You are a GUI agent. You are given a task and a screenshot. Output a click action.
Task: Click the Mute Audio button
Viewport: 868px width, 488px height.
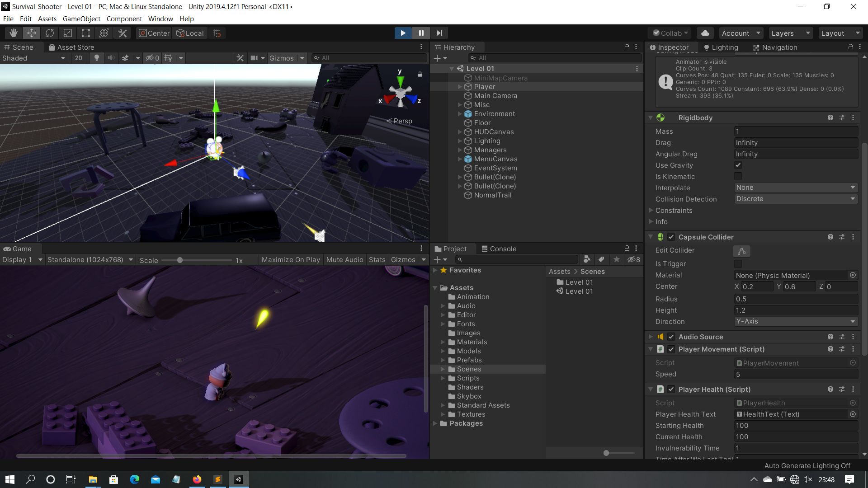pyautogui.click(x=344, y=260)
